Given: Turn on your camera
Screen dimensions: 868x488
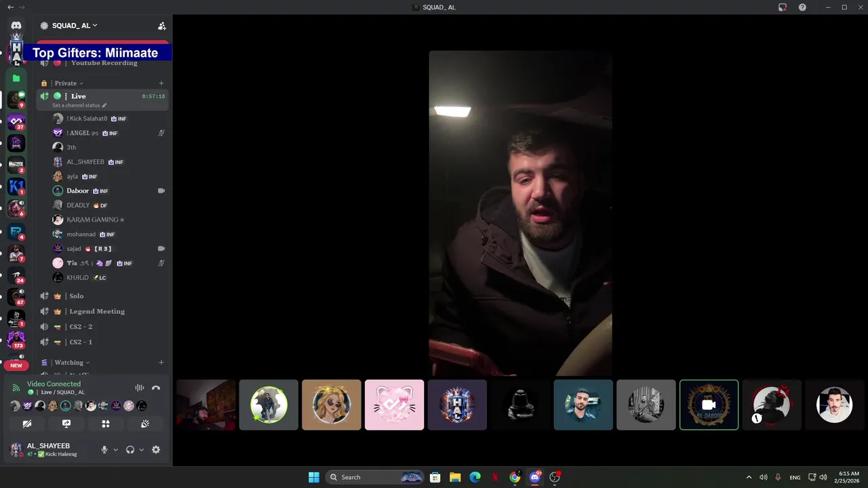Looking at the screenshot, I should [26, 424].
